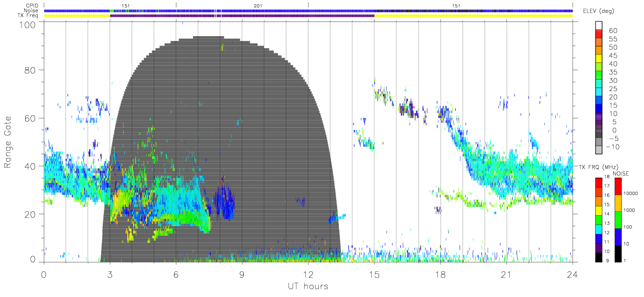Click UT hours axis tick 15
This screenshot has width=644, height=297.
(x=374, y=274)
